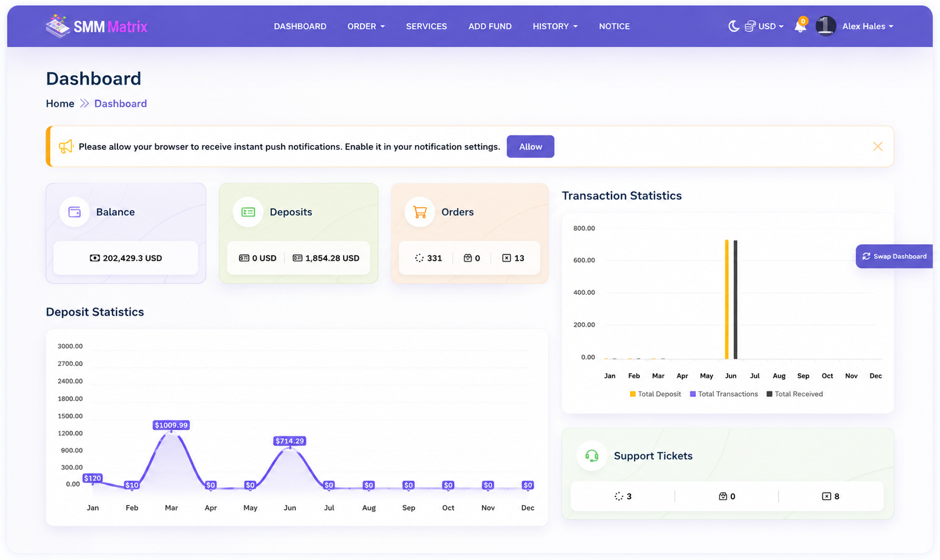
Task: Click the $10 February data point
Action: point(132,485)
